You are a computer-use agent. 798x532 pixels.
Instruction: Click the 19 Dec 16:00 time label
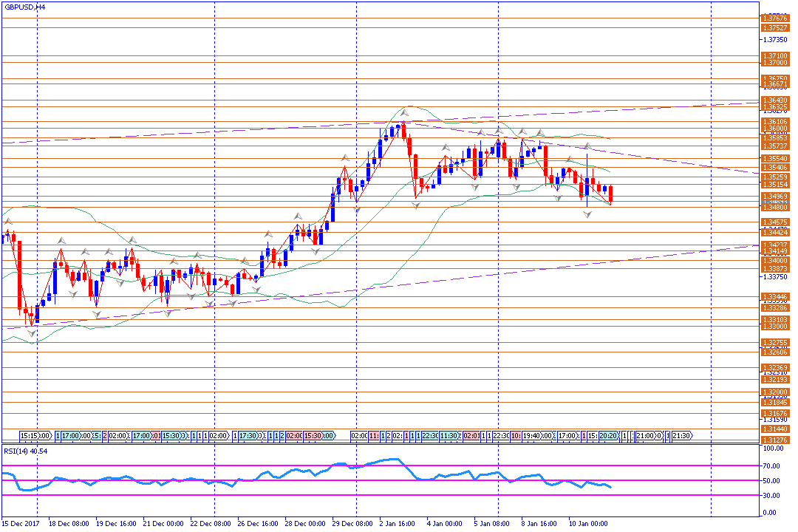coord(116,523)
